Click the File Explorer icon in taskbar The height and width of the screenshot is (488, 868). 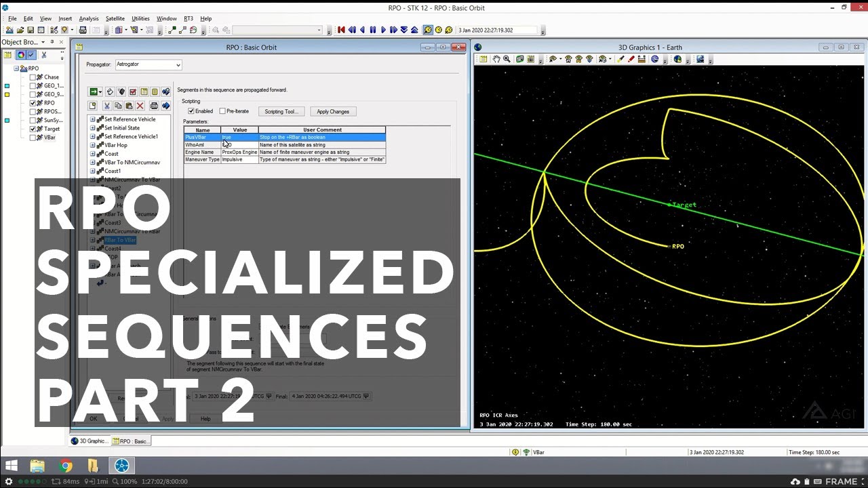pos(37,466)
